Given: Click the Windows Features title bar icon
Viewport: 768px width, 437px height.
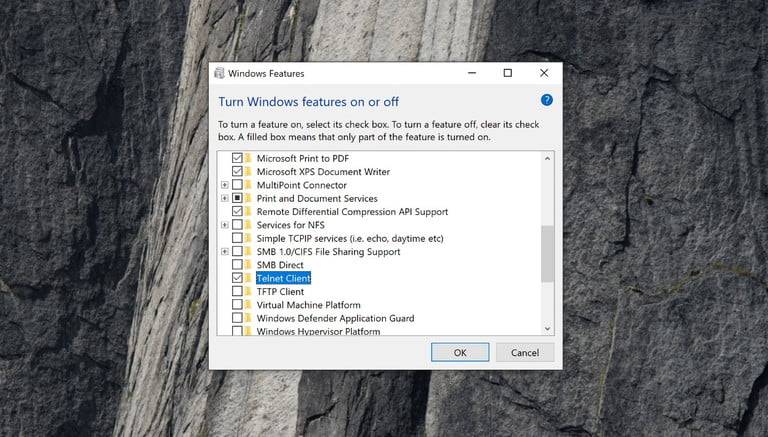Looking at the screenshot, I should (219, 73).
